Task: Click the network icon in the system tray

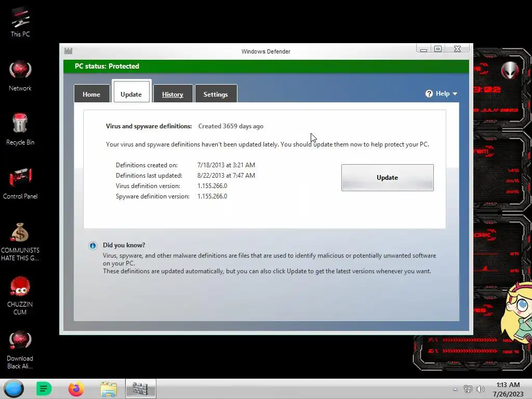Action: point(468,389)
